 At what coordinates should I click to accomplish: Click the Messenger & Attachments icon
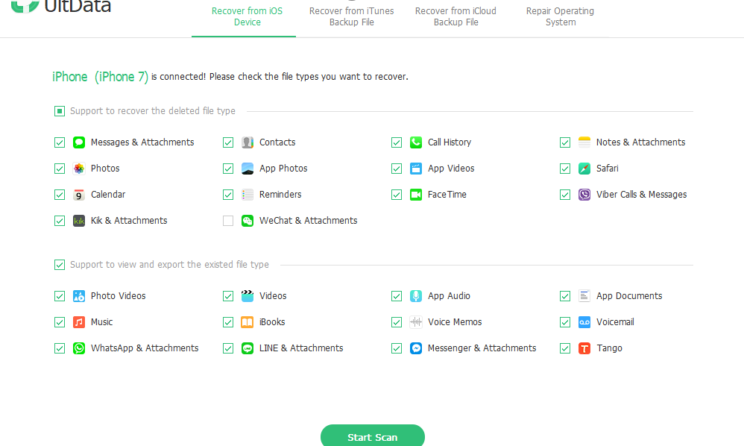(416, 348)
